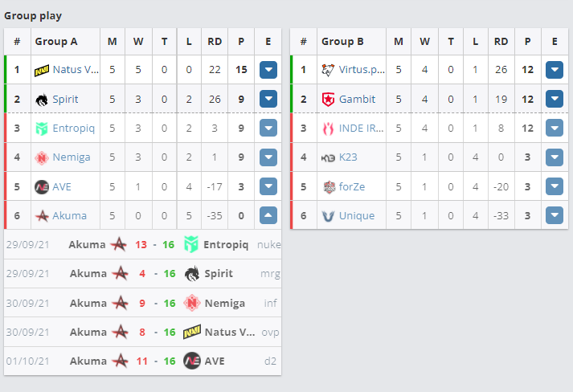
Task: Open the Entropiq team link in standings
Action: point(73,129)
